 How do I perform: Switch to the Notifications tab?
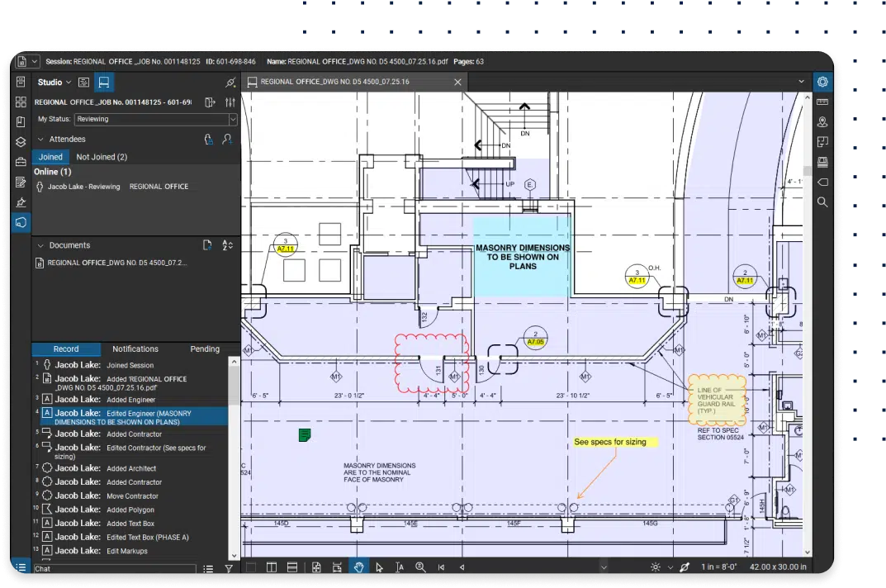pyautogui.click(x=135, y=349)
